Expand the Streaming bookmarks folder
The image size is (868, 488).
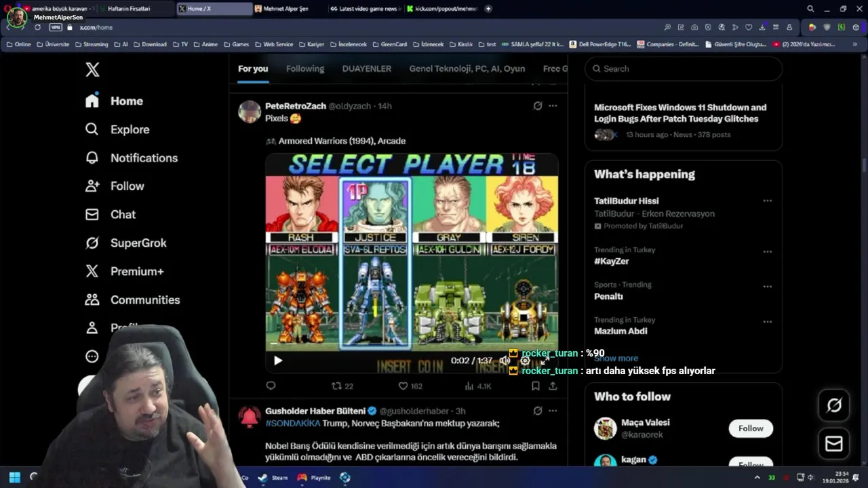click(x=91, y=44)
